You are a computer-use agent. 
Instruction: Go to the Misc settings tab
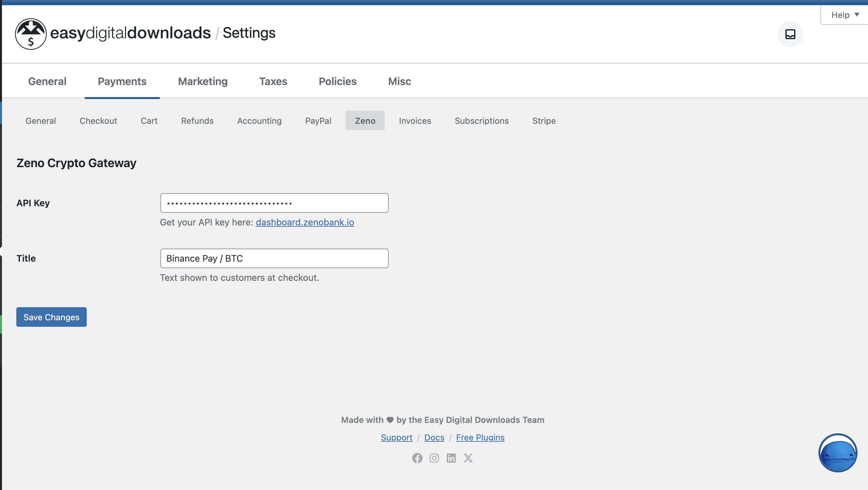[399, 81]
